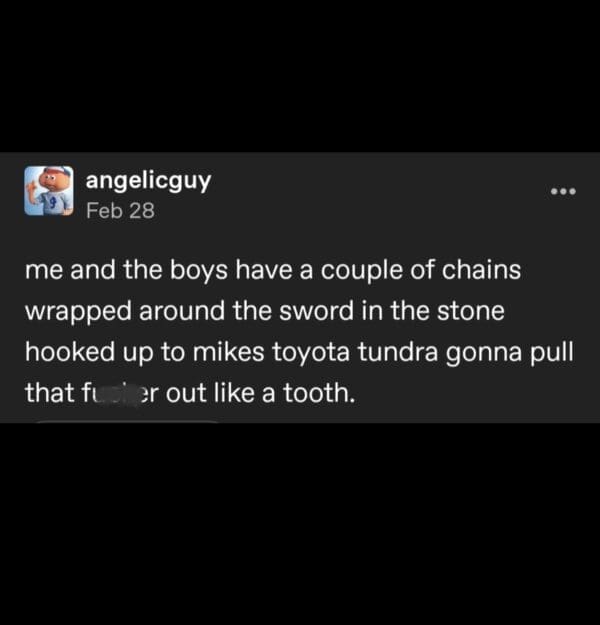
Task: Click the phrase 'sword in the stone'
Action: coord(391,311)
